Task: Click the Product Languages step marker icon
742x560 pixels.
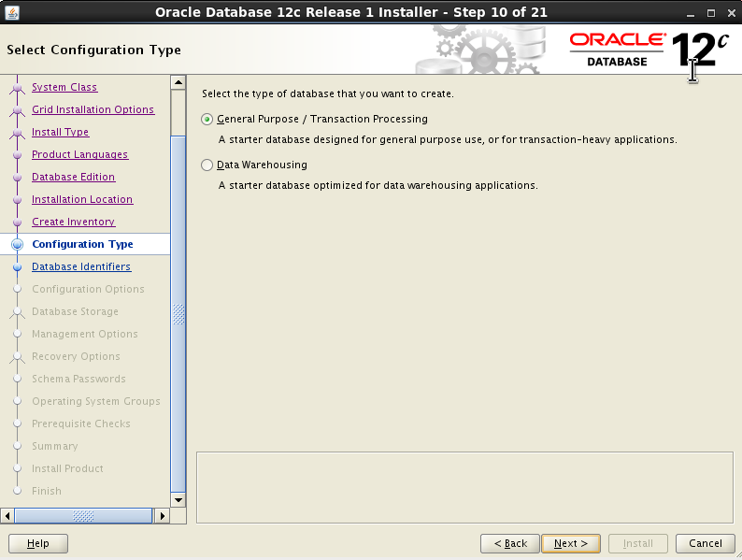Action: point(18,155)
